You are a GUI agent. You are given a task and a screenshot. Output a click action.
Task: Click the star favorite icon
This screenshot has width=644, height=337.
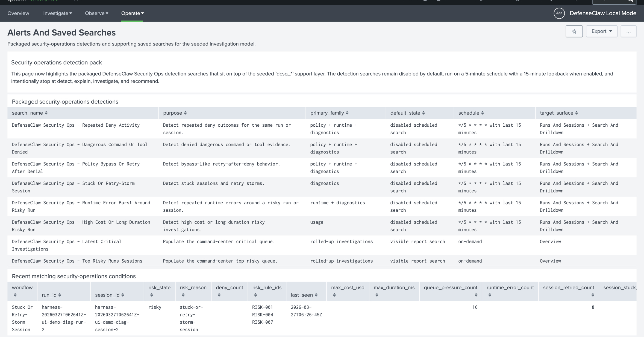click(574, 31)
